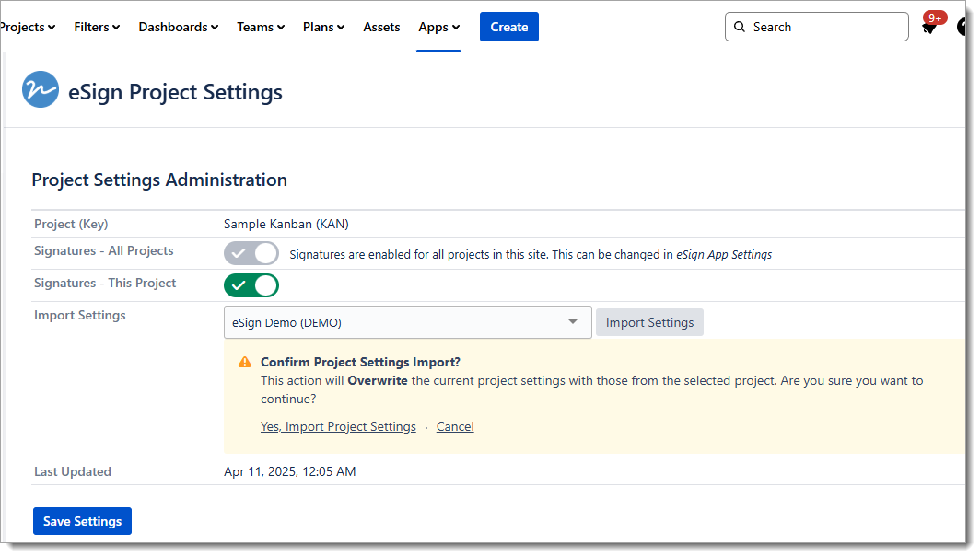Click the eSign logo icon
Image resolution: width=980 pixels, height=557 pixels.
(x=41, y=90)
